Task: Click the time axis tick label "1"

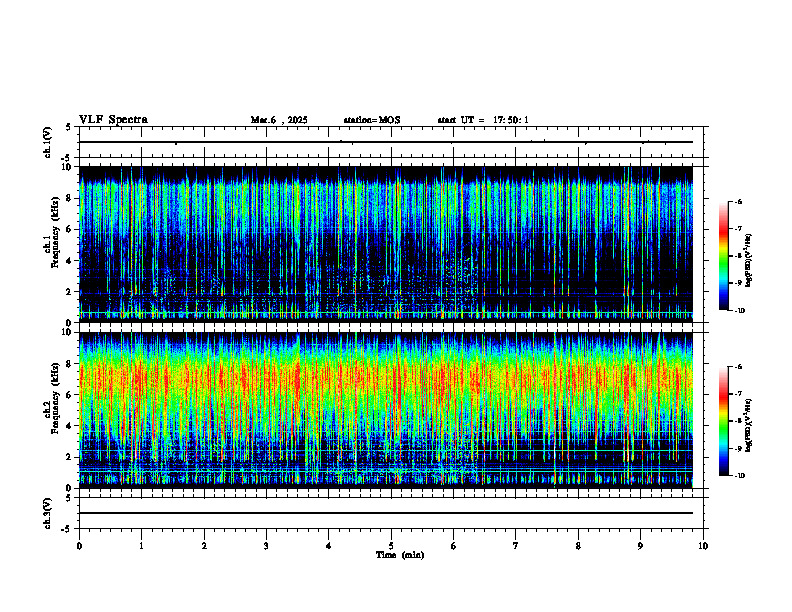Action: tap(141, 546)
